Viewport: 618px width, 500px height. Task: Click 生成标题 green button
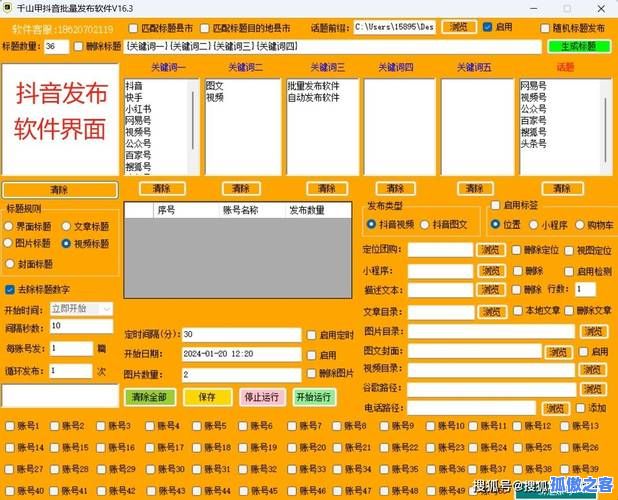coord(579,46)
